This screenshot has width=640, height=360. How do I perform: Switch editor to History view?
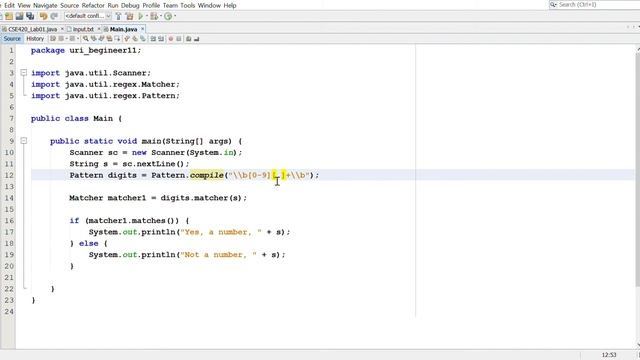pyautogui.click(x=35, y=39)
